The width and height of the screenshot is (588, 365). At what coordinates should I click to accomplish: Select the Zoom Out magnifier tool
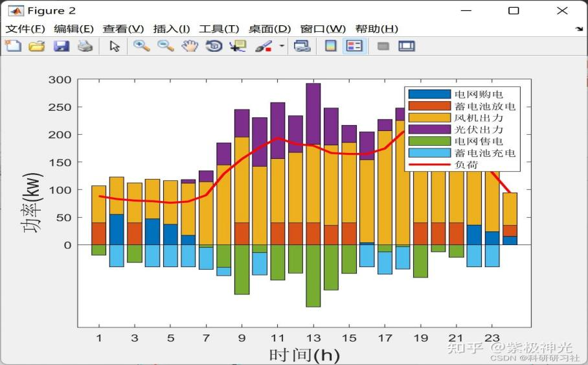(x=165, y=46)
